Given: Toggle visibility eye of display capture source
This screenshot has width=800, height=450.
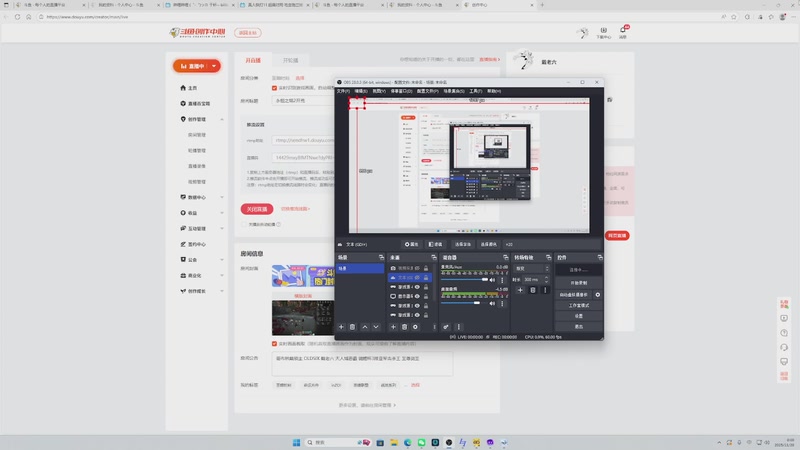Looking at the screenshot, I should tap(417, 296).
